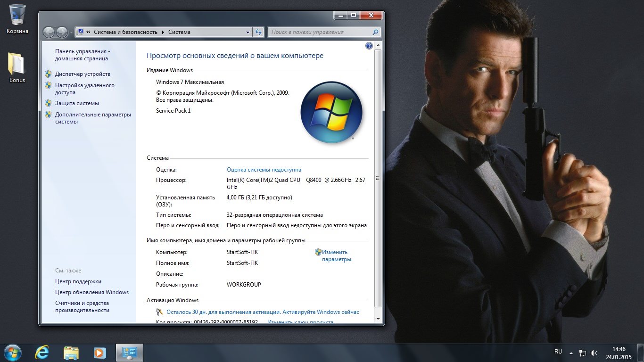Open the Корзина recycle bin icon

17,19
